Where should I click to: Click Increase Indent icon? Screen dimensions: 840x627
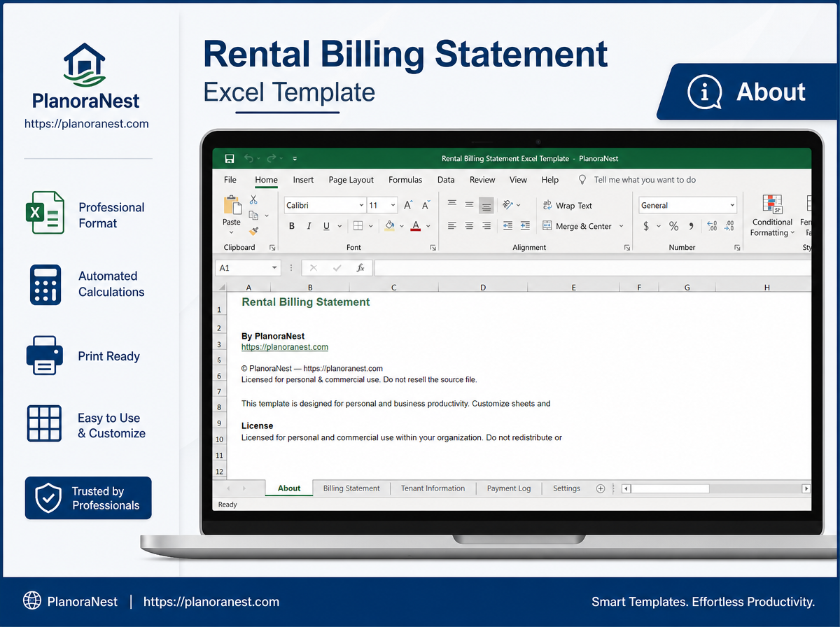[x=526, y=226]
